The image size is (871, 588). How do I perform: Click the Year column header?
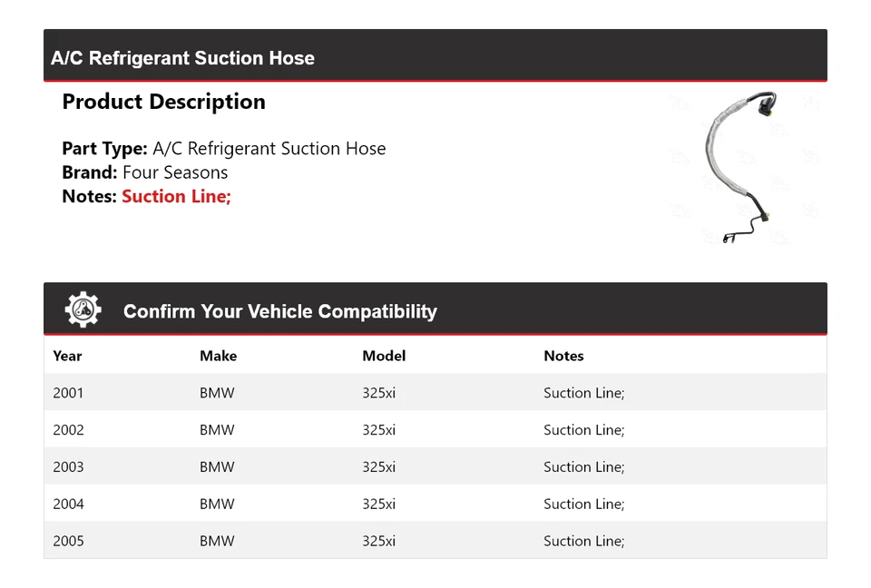pos(67,356)
